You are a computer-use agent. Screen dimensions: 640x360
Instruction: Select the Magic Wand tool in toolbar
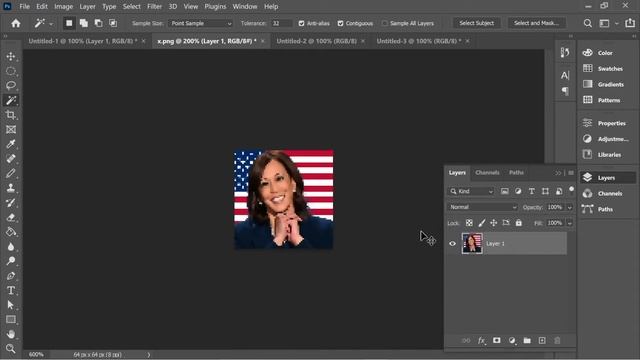pyautogui.click(x=11, y=100)
